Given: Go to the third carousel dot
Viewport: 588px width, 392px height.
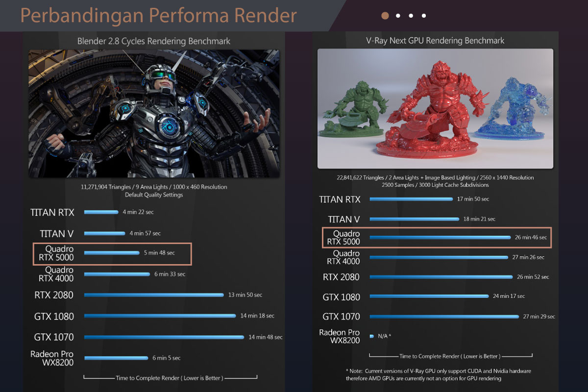Looking at the screenshot, I should click(x=411, y=16).
